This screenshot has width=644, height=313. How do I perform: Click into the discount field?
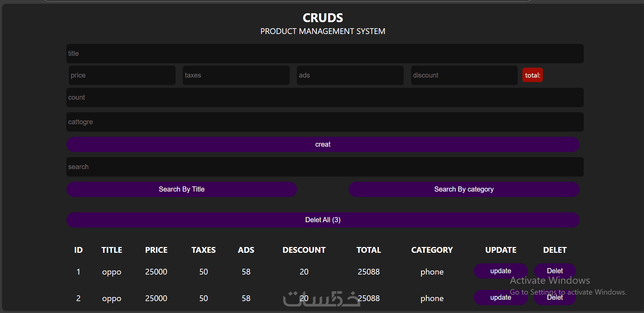(x=464, y=75)
